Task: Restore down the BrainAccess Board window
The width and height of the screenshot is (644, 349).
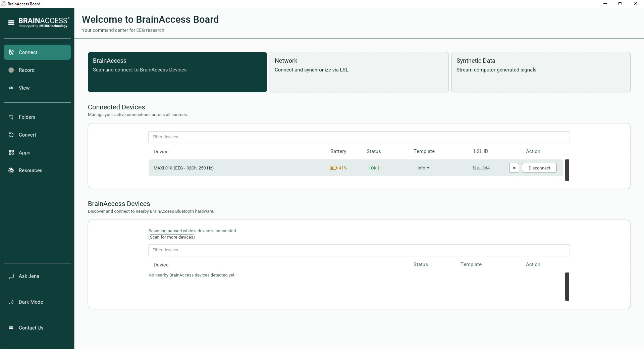Action: coord(620,4)
